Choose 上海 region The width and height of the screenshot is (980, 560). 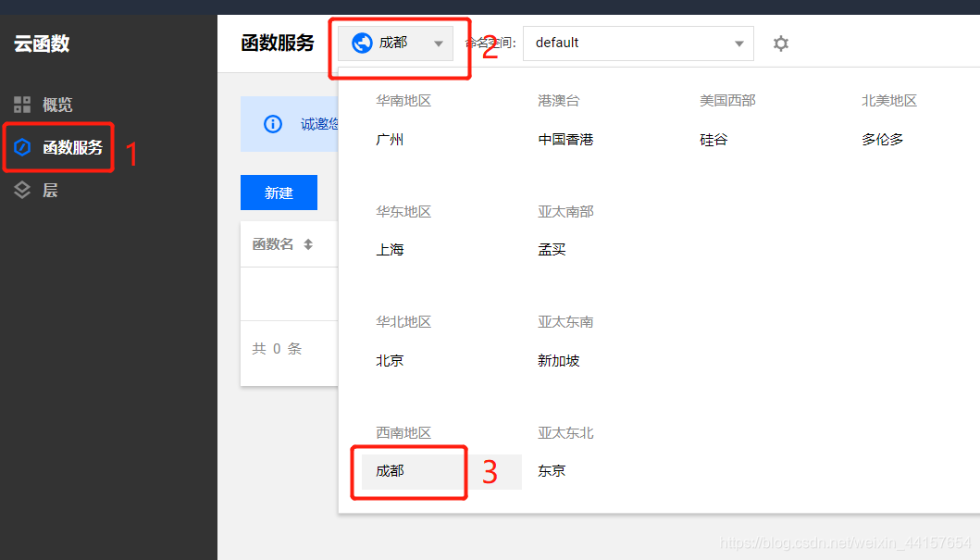[x=390, y=249]
